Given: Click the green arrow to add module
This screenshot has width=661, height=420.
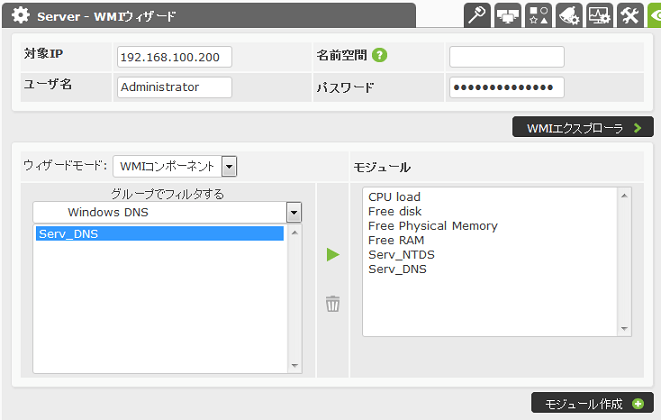Looking at the screenshot, I should click(333, 256).
